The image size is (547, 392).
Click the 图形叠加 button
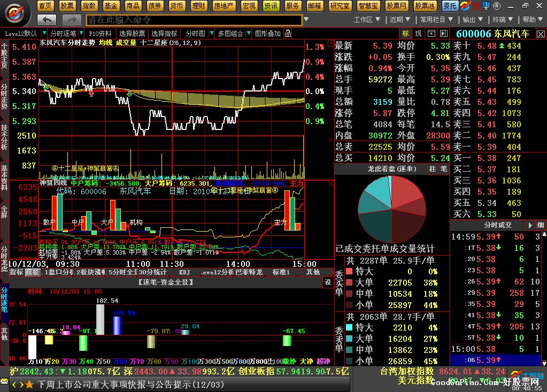[267, 34]
